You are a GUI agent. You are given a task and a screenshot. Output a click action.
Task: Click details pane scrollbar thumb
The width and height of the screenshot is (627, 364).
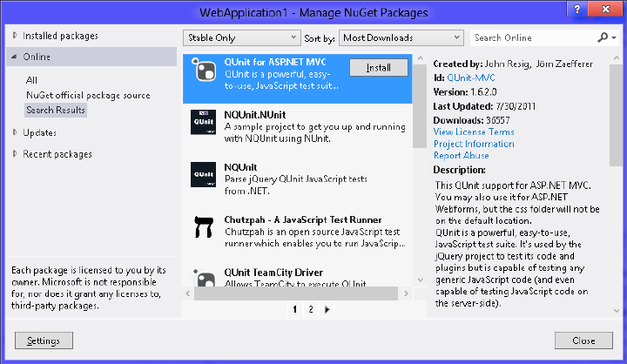[x=617, y=115]
